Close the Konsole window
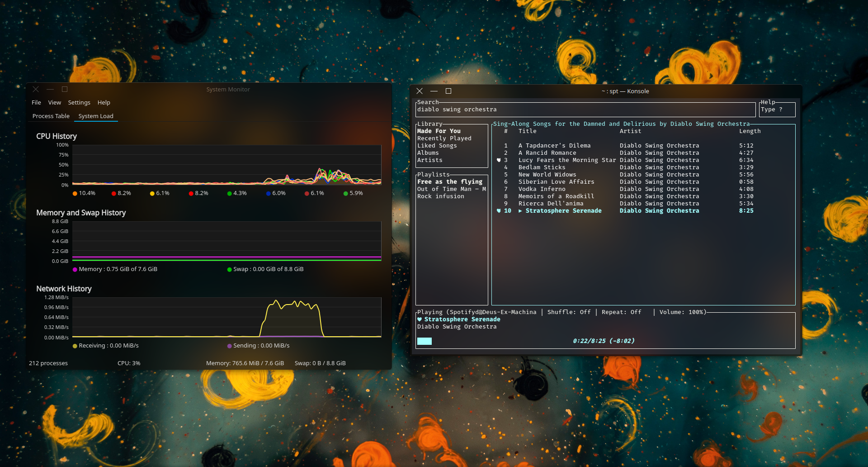868x467 pixels. tap(420, 91)
